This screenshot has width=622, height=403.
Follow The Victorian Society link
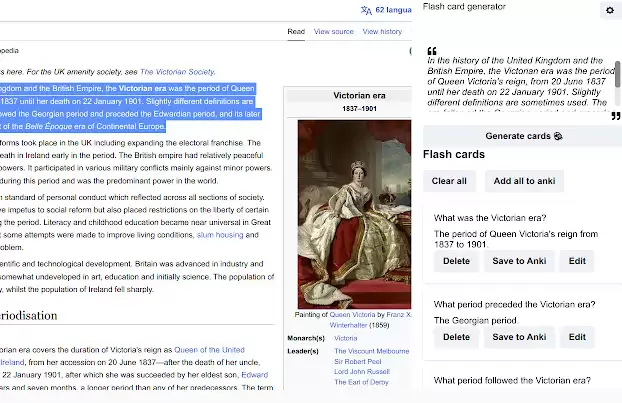177,72
